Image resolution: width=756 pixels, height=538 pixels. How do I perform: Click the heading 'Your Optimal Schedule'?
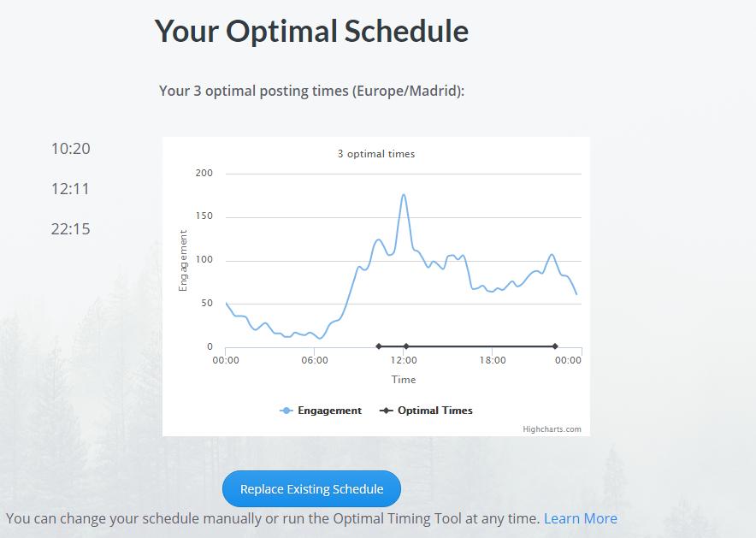click(311, 31)
